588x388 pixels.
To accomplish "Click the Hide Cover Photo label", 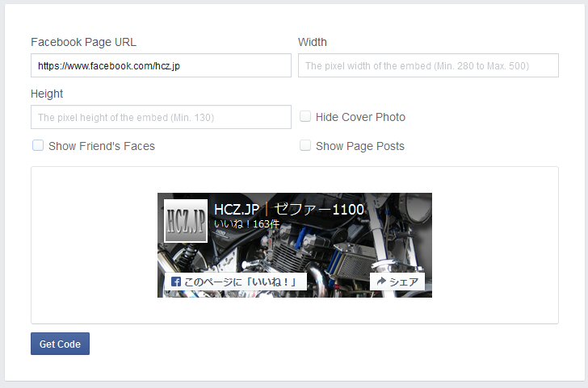I will 360,117.
